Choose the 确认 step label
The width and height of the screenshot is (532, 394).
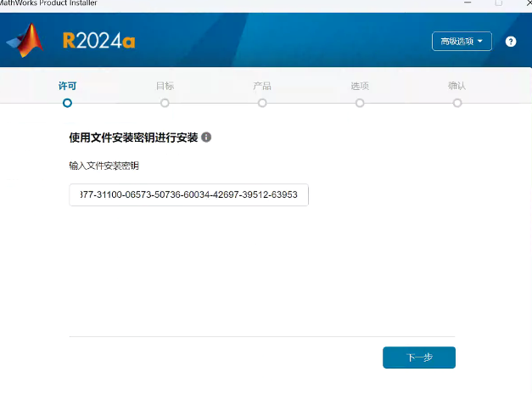457,87
